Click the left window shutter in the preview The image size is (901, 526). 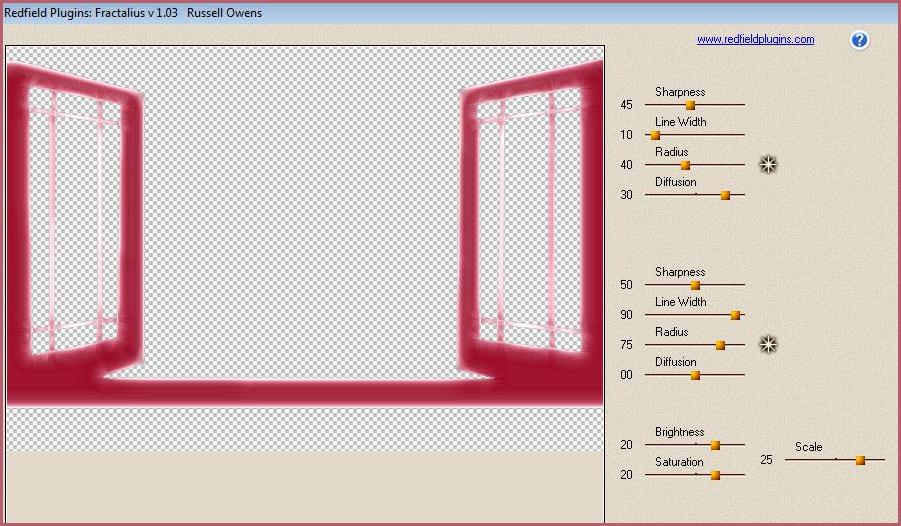point(75,220)
